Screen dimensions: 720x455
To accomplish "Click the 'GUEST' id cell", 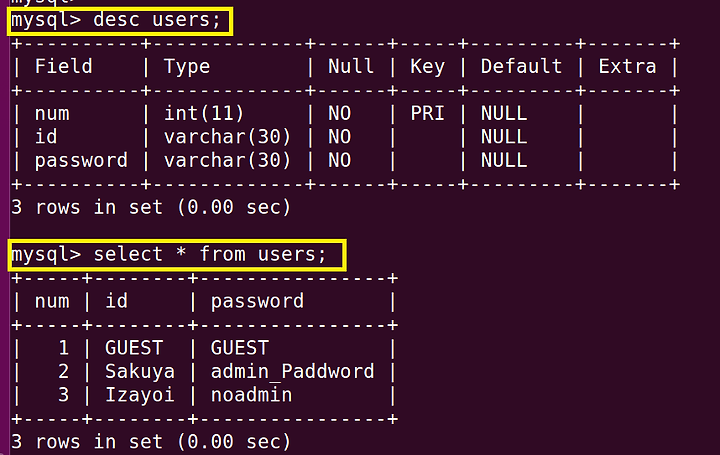I will coord(134,348).
